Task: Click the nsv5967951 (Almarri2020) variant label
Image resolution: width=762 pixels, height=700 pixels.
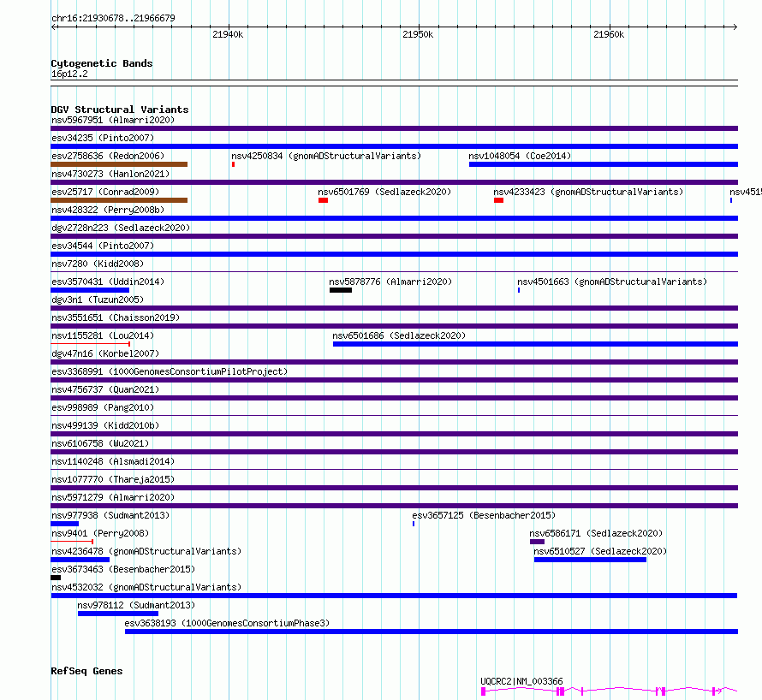Action: point(113,120)
